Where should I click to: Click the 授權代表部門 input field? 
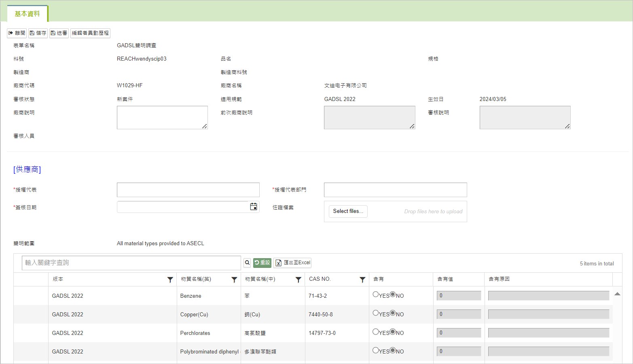click(396, 190)
